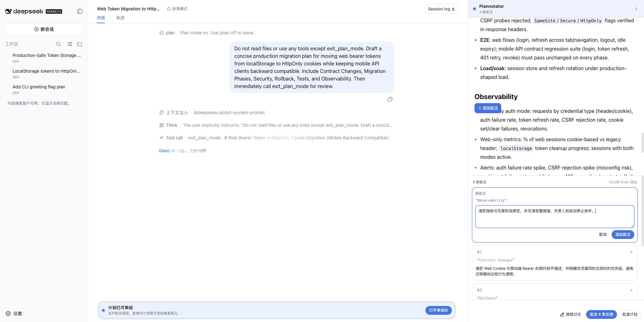The height and width of the screenshot is (322, 644).
Task: Click the Plannotator blue status dot
Action: coord(474,9)
